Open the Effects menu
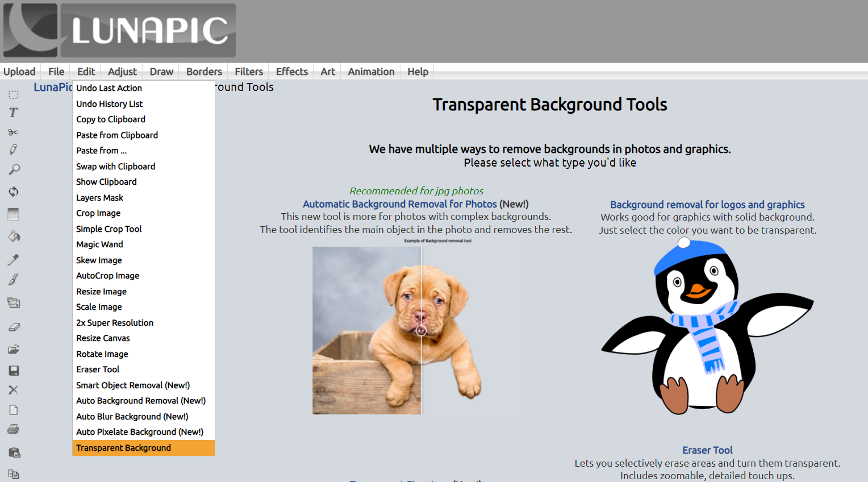The width and height of the screenshot is (868, 482). (292, 72)
